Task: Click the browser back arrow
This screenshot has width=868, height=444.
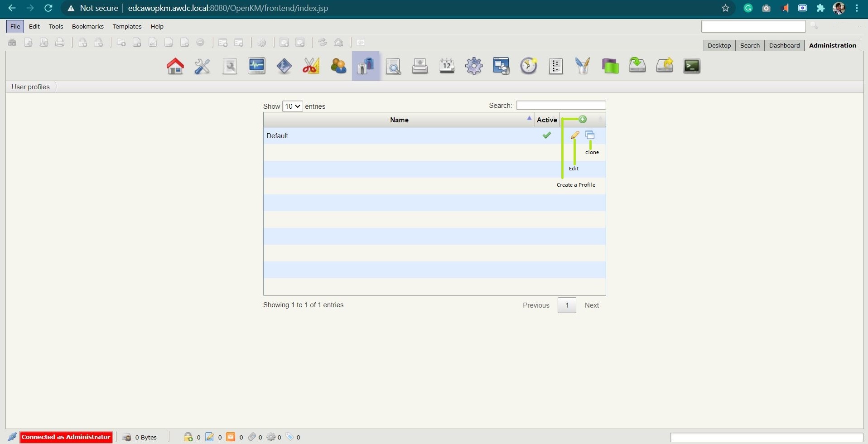Action: pyautogui.click(x=12, y=8)
